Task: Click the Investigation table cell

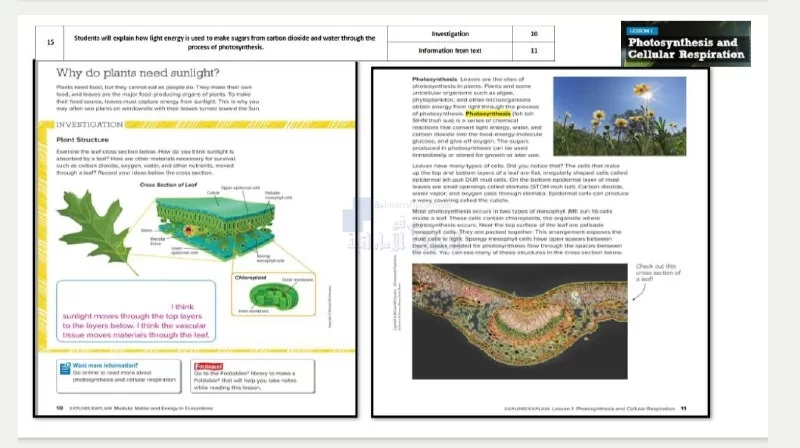Action: pos(450,34)
